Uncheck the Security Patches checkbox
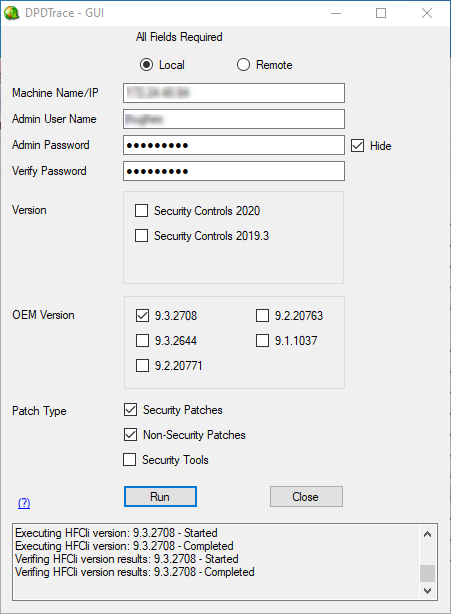 [x=130, y=410]
